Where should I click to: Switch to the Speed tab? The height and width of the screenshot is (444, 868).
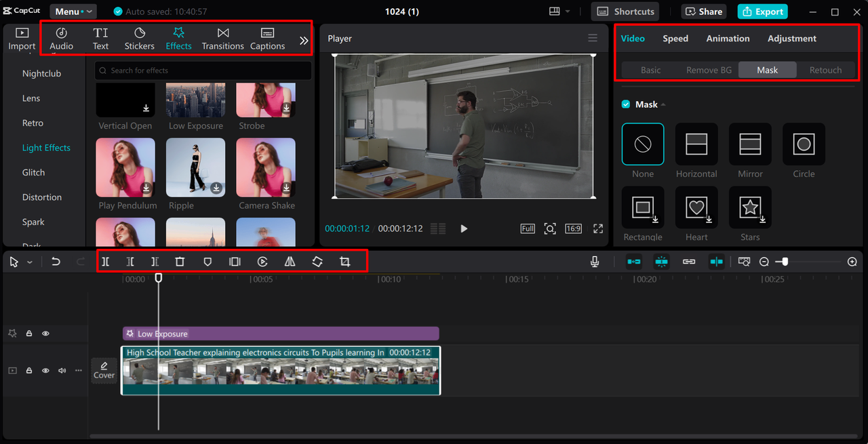[x=675, y=39]
